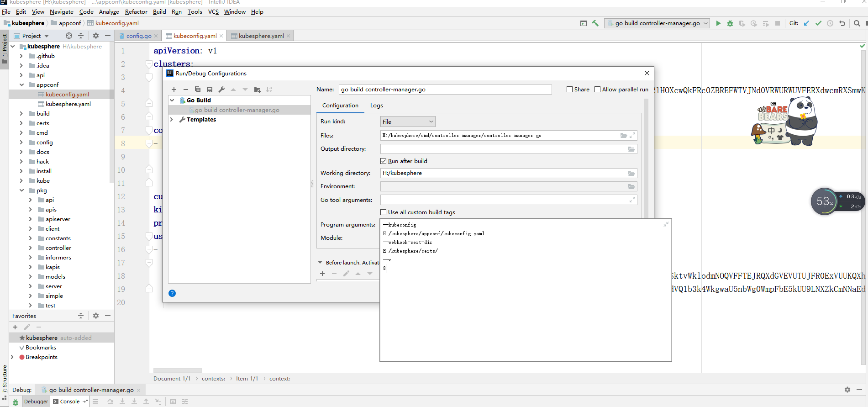
Task: Browse for Files path folder icon
Action: pyautogui.click(x=624, y=136)
